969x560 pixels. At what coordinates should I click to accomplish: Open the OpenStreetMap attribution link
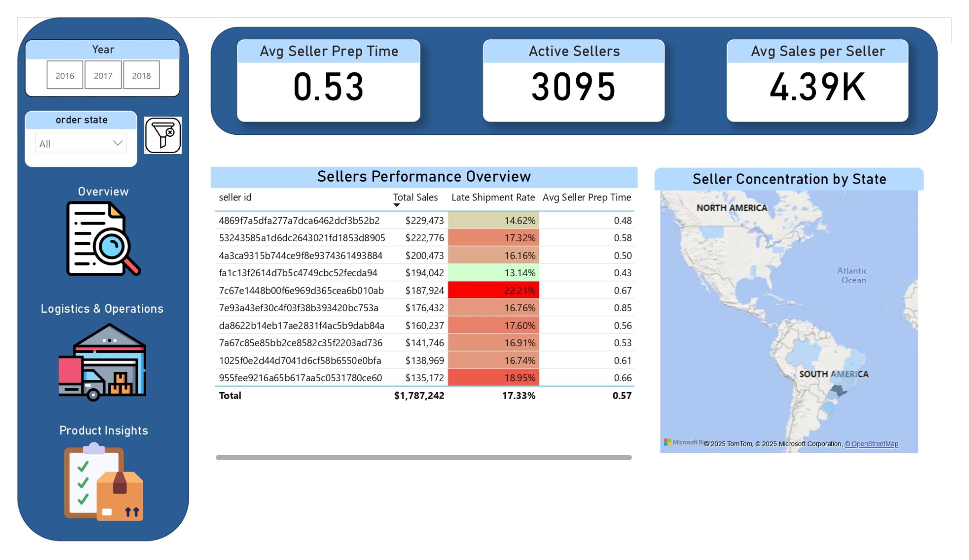click(871, 444)
